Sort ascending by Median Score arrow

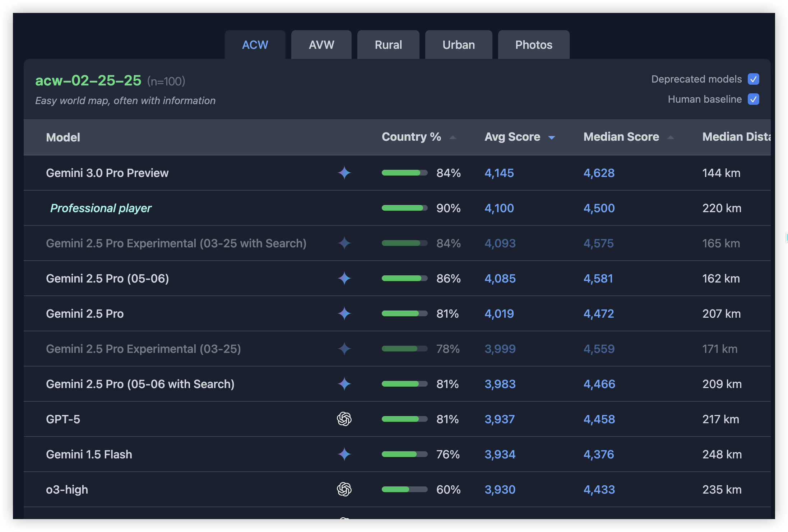pyautogui.click(x=670, y=137)
